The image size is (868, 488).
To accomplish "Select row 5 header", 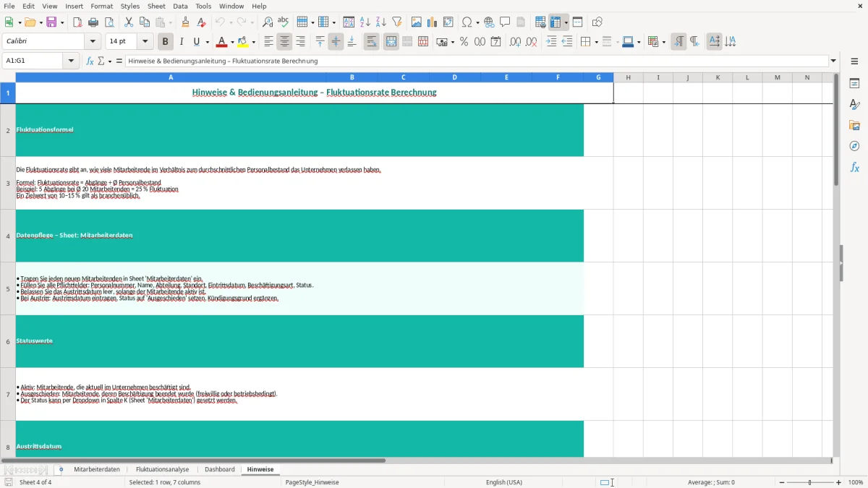I will tap(8, 288).
